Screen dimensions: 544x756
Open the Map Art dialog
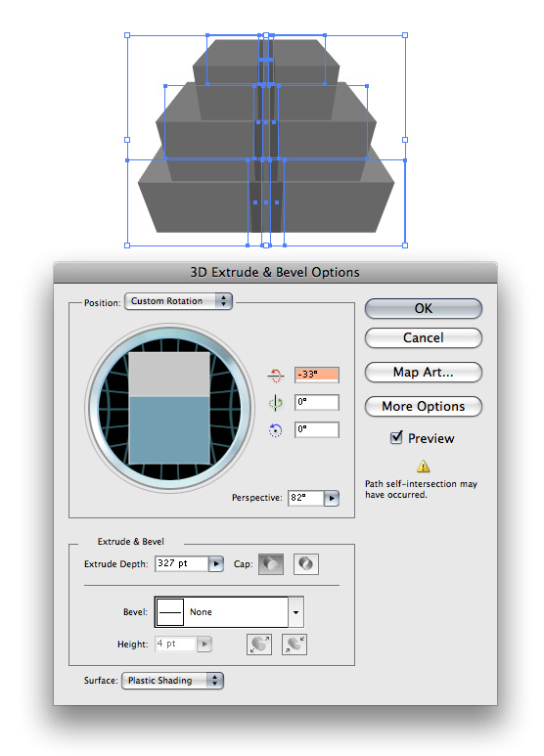(424, 373)
